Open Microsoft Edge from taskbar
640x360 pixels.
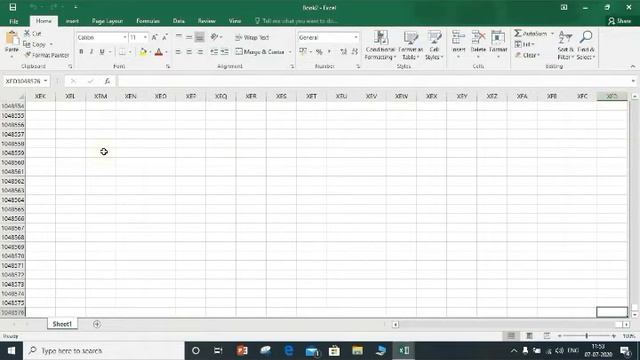(289, 351)
